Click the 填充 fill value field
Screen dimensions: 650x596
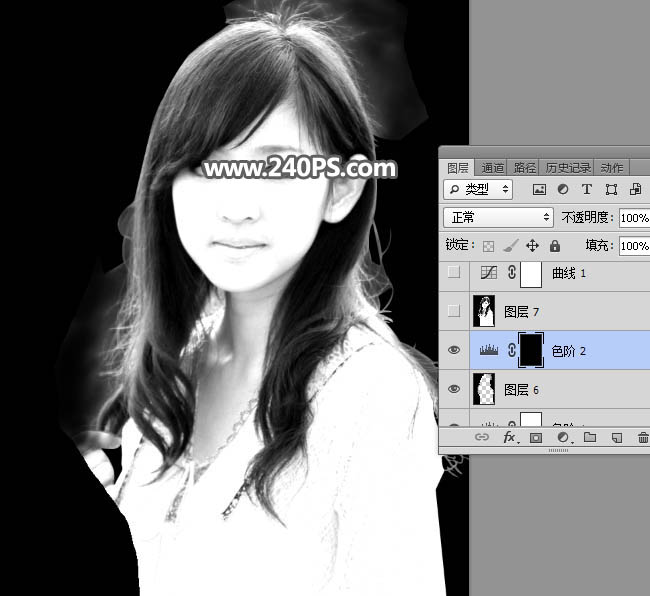(635, 246)
